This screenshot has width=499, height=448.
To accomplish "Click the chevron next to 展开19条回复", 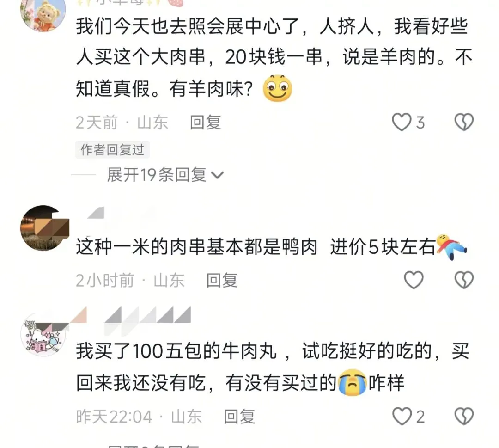I will tap(218, 175).
